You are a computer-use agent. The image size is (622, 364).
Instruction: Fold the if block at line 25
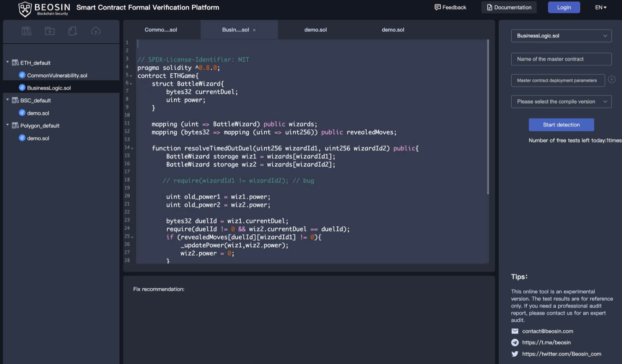pyautogui.click(x=132, y=237)
